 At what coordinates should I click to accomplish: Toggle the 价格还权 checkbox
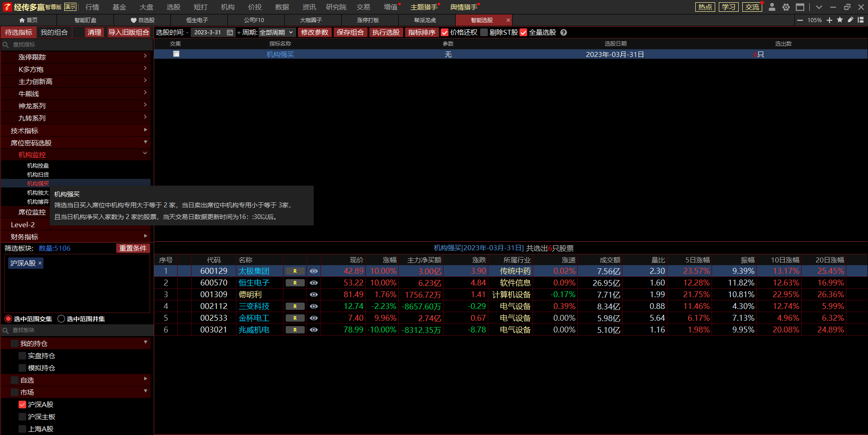coord(444,33)
